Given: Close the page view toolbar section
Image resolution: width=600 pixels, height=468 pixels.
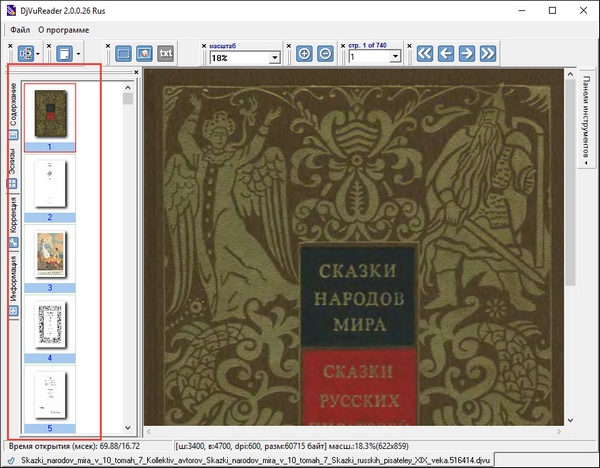Looking at the screenshot, I should tap(49, 46).
